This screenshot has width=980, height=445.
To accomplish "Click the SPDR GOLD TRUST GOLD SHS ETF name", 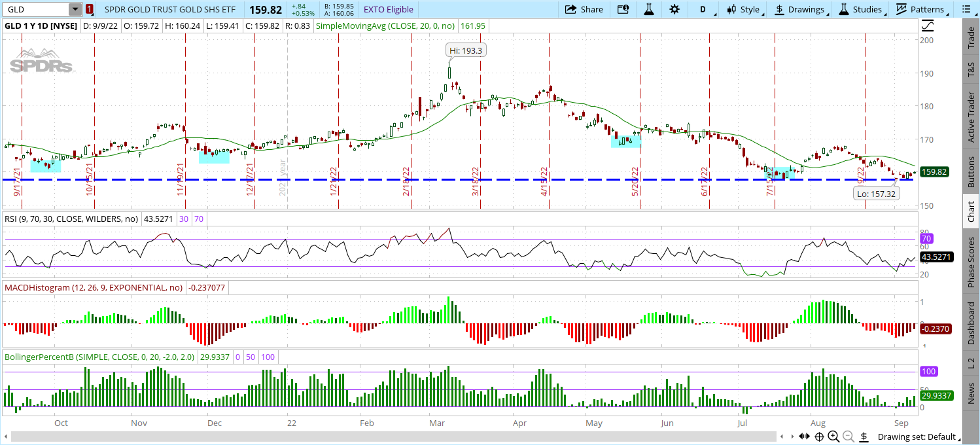I will pyautogui.click(x=169, y=9).
